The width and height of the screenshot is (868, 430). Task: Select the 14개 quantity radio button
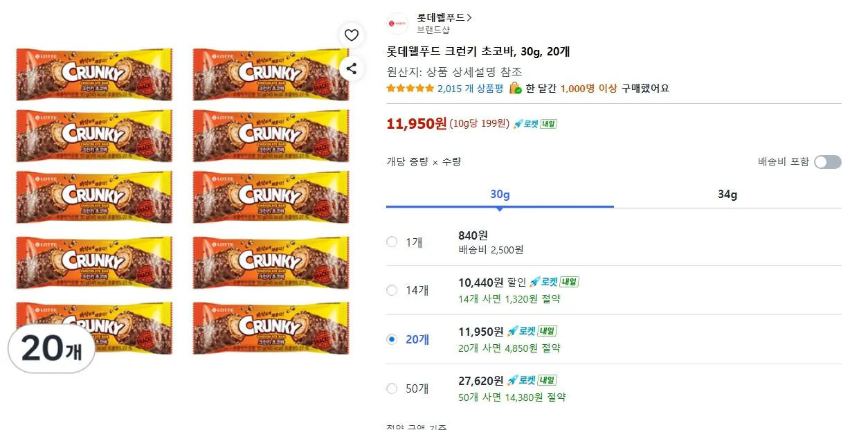click(x=392, y=290)
